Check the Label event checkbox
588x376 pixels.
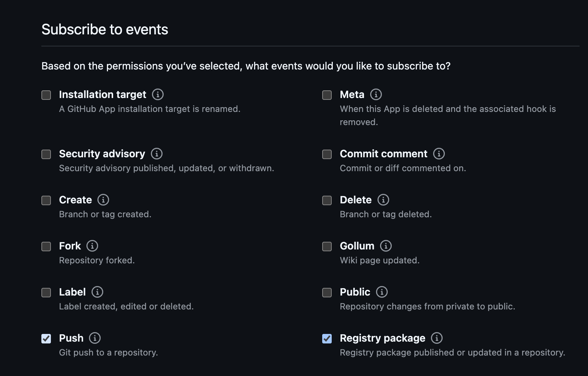tap(46, 293)
